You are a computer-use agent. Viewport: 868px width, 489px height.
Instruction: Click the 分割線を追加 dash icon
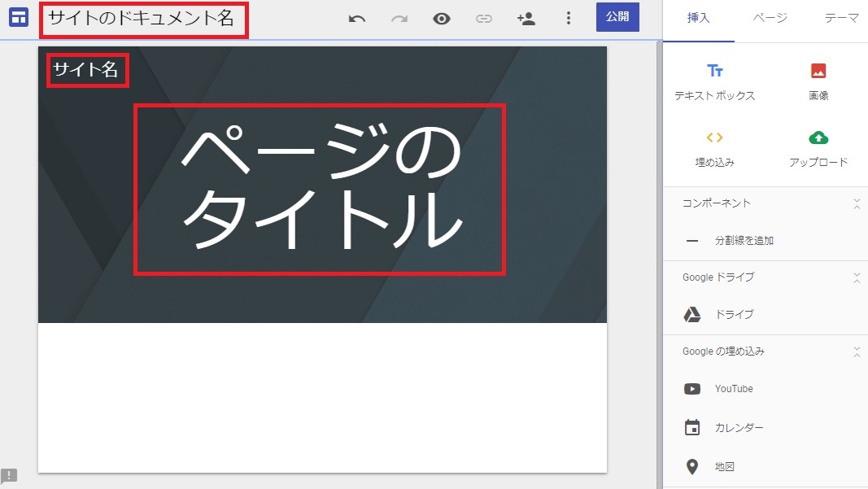[692, 241]
